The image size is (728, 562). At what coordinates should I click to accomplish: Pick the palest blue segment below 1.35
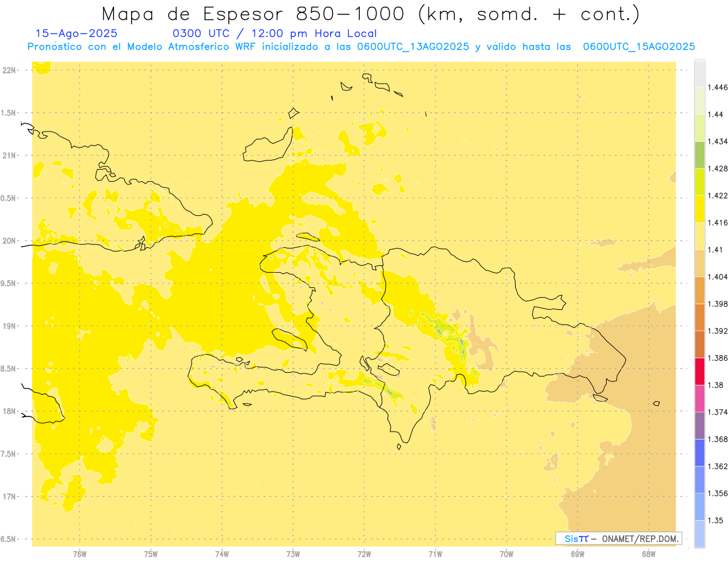(699, 534)
